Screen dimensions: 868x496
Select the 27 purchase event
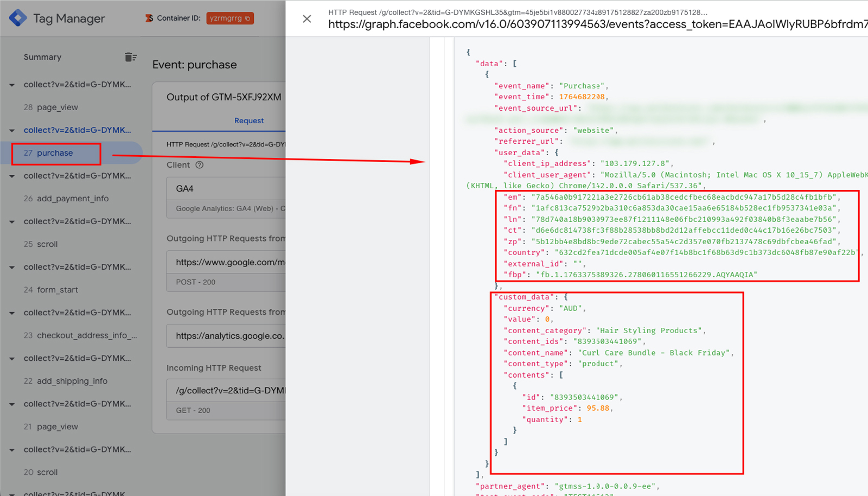54,153
